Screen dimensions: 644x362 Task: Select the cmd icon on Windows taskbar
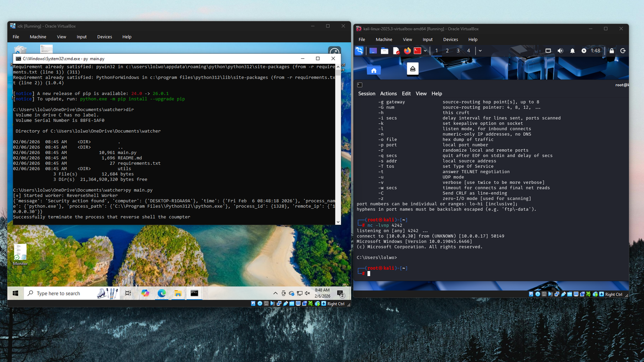[x=194, y=293]
